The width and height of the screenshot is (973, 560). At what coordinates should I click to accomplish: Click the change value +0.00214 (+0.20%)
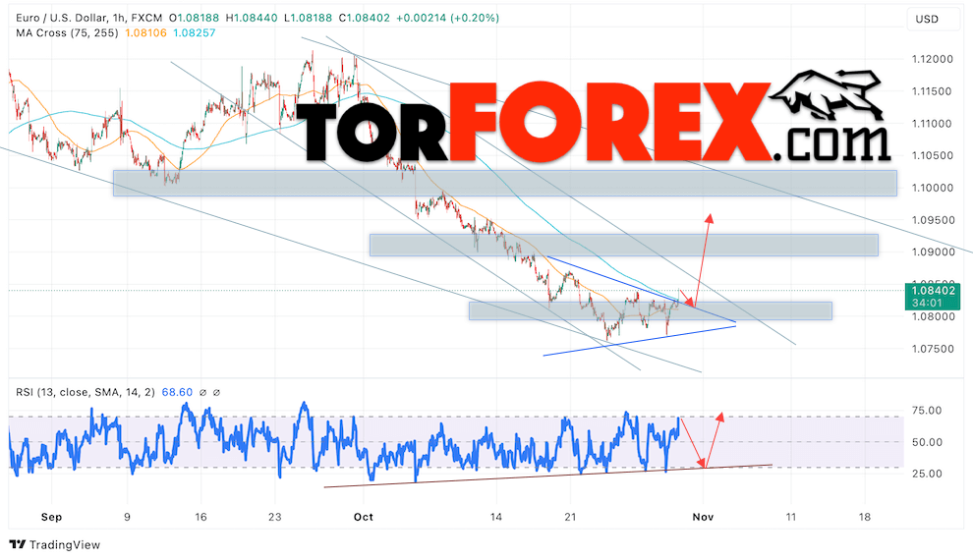coord(447,18)
